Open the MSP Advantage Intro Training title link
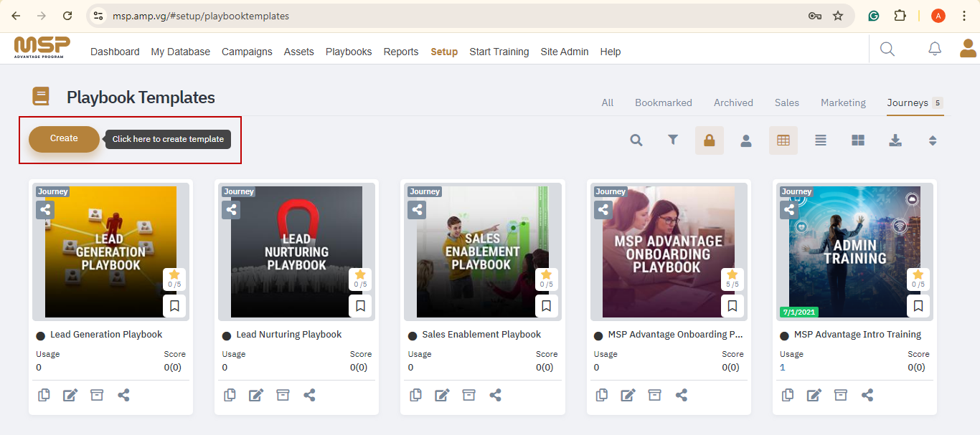Image resolution: width=980 pixels, height=435 pixels. click(857, 335)
